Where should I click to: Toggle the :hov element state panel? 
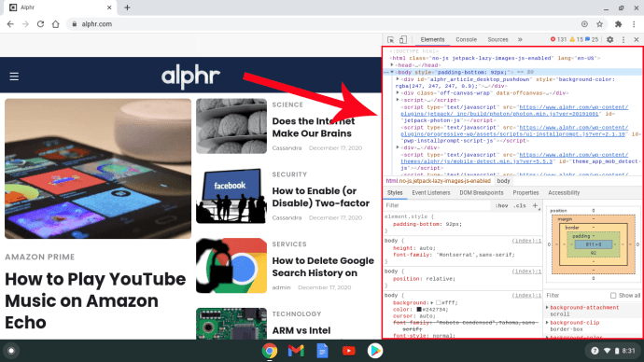pos(501,205)
